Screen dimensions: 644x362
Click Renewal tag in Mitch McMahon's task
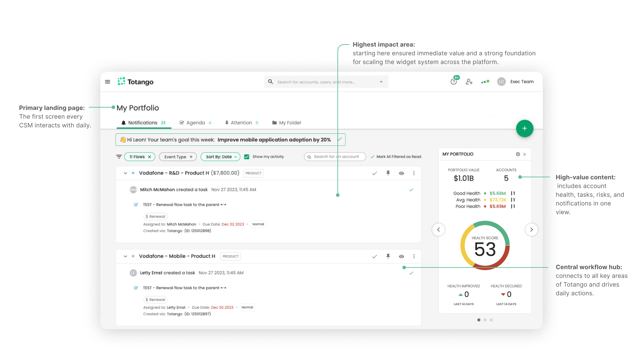tap(156, 217)
